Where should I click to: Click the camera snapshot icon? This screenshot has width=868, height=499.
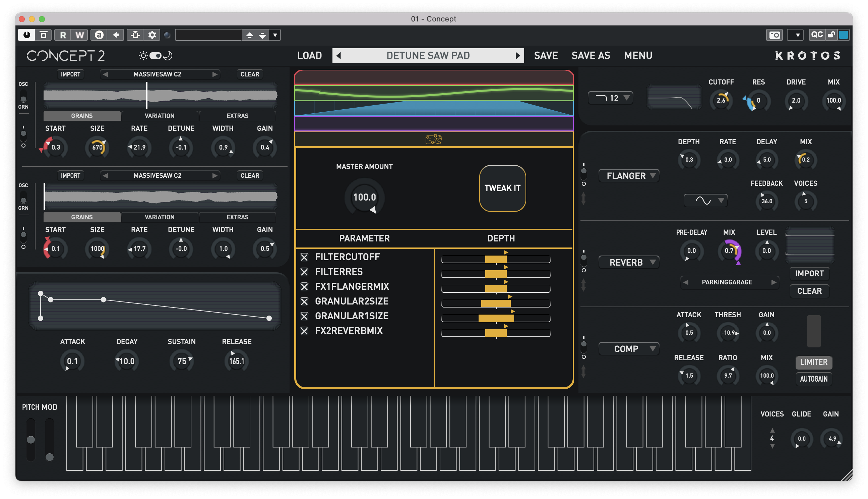click(774, 35)
